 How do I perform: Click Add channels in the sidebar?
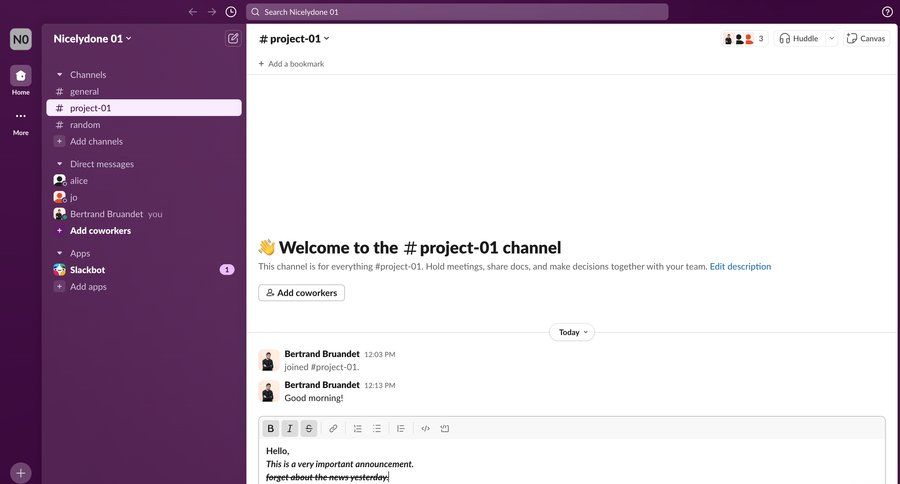[143, 141]
